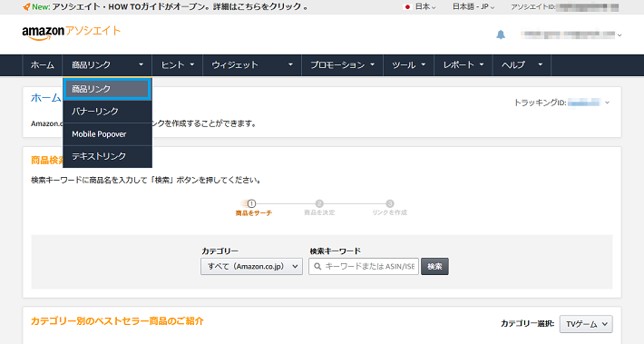Screen dimensions: 644x344
Task: Click the Japan flag icon
Action: click(407, 7)
